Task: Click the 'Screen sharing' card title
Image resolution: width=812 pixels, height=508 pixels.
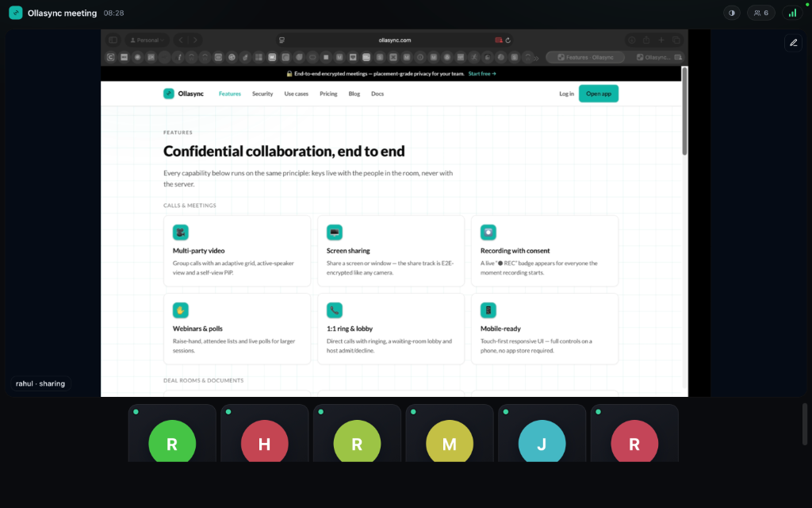Action: [x=348, y=250]
